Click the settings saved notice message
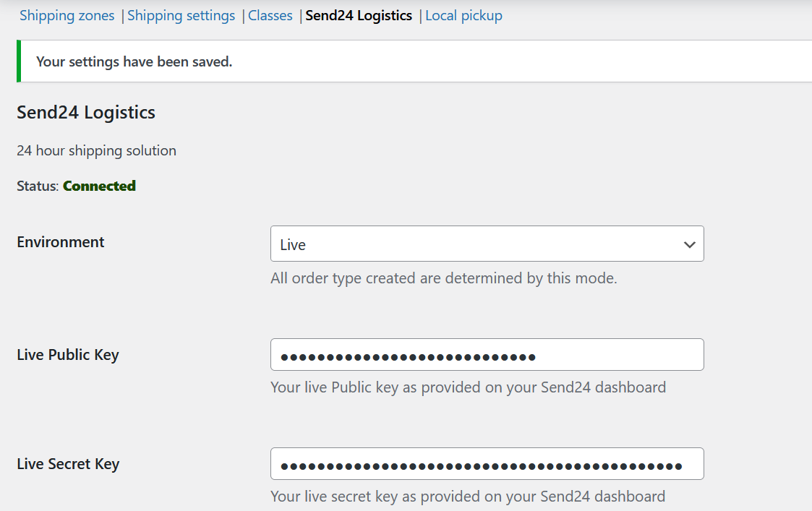The image size is (812, 511). [134, 61]
